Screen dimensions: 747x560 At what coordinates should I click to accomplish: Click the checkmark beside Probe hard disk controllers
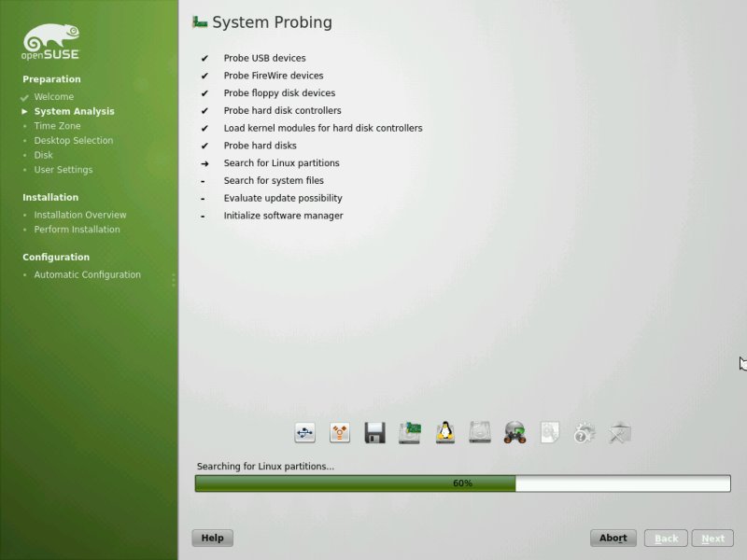[x=204, y=111]
